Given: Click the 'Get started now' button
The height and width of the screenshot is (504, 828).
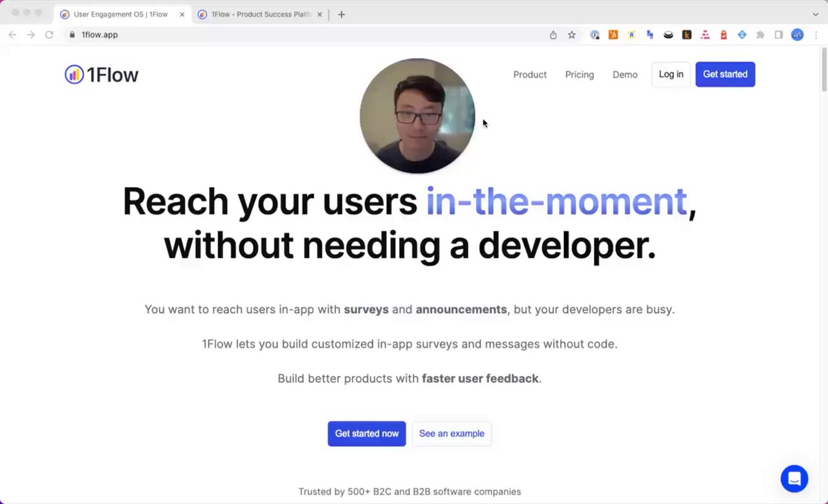Looking at the screenshot, I should pos(367,433).
